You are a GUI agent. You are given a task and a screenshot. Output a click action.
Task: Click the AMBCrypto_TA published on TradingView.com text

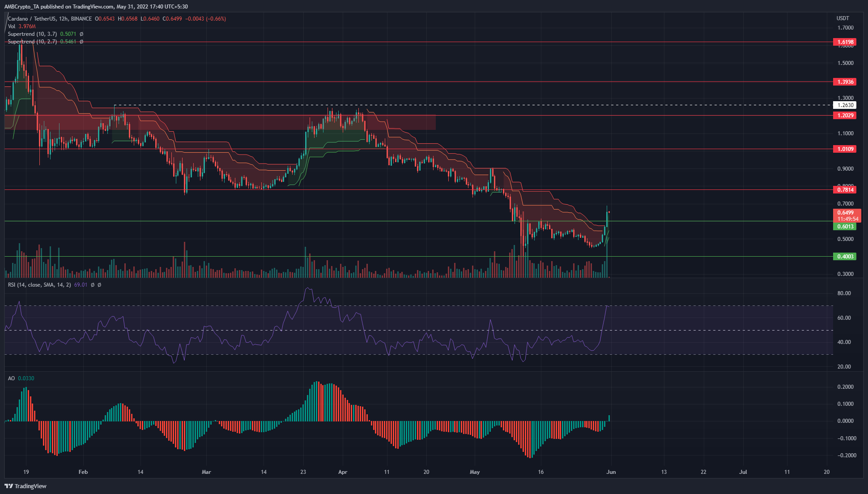[x=95, y=6]
